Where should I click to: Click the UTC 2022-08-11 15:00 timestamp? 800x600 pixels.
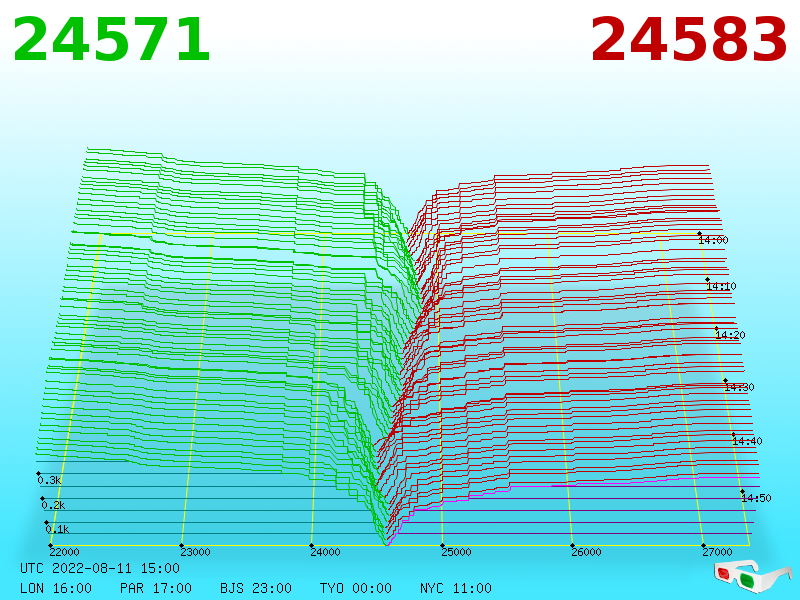100,568
